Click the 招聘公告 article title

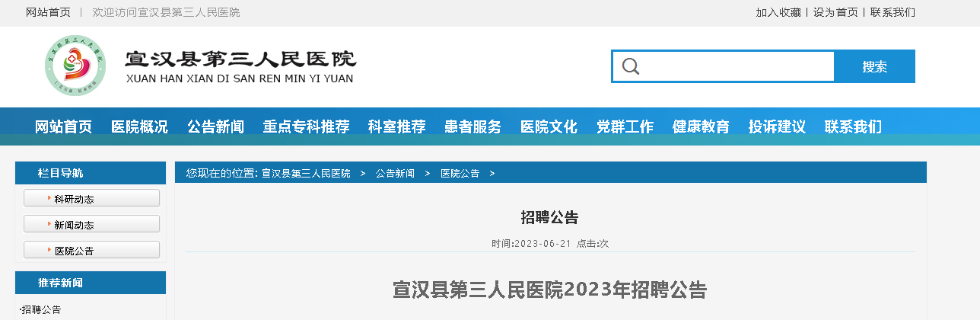tap(550, 218)
